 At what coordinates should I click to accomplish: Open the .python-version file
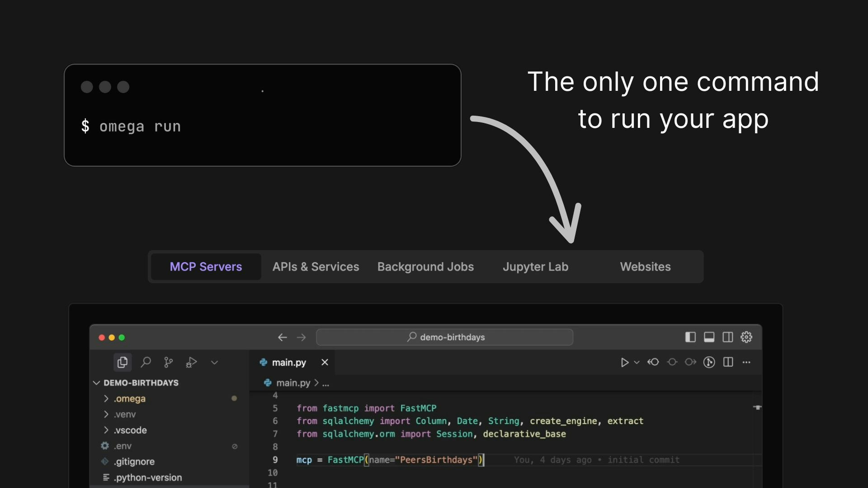click(170, 478)
